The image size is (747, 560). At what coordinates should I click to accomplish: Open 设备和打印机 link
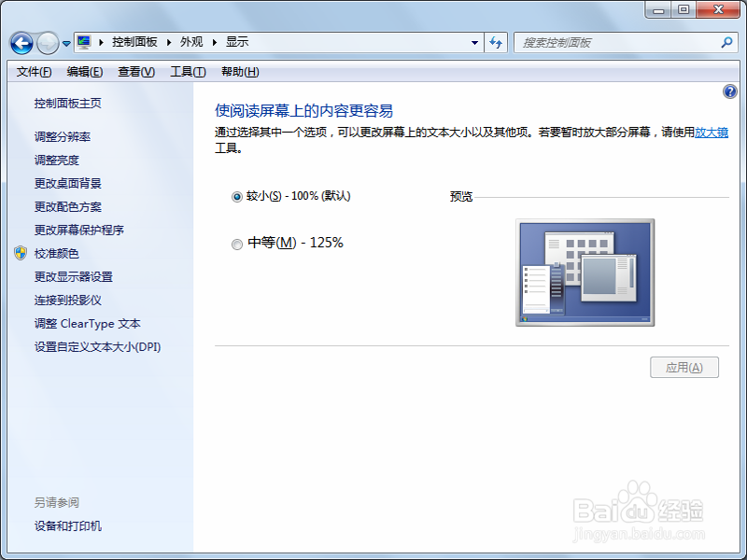click(x=67, y=526)
